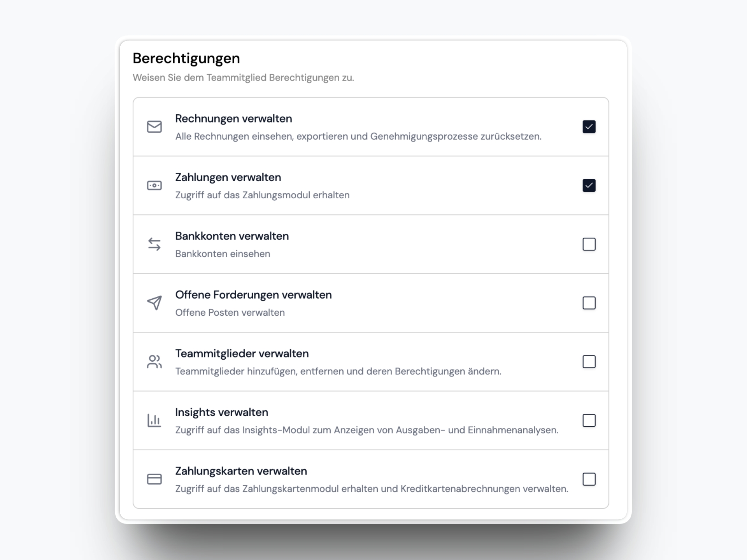Click the bar chart icon for Insights verwalten

[x=154, y=420]
